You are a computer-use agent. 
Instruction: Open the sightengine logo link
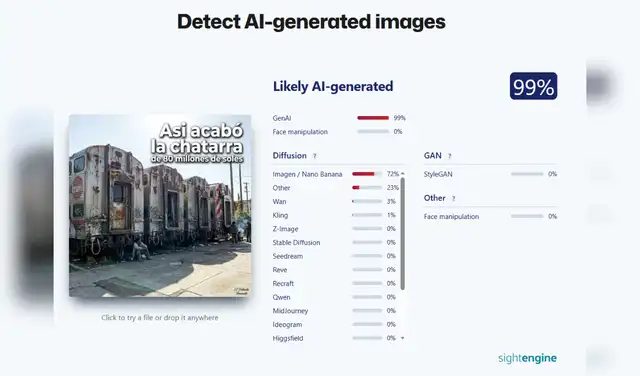[x=527, y=358]
